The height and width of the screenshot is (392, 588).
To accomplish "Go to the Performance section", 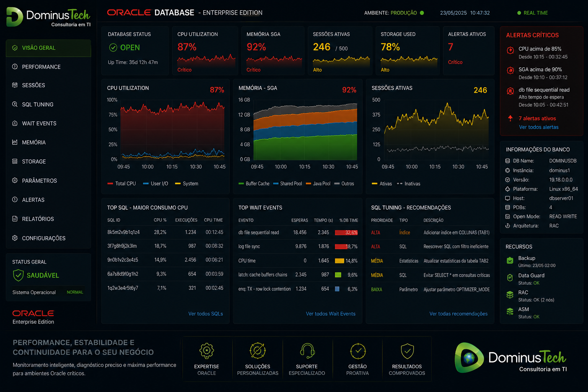I will (41, 67).
